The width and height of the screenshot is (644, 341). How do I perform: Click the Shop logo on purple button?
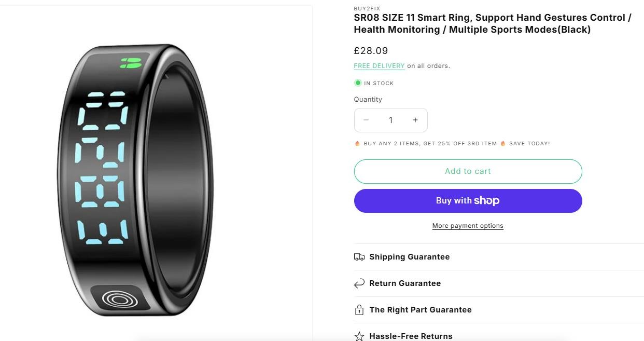coord(486,201)
